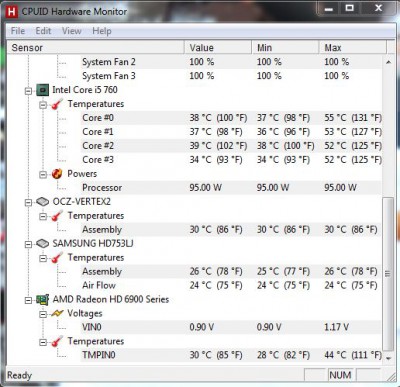Click the CPUID red H title bar icon
The image size is (400, 387).
pyautogui.click(x=12, y=12)
